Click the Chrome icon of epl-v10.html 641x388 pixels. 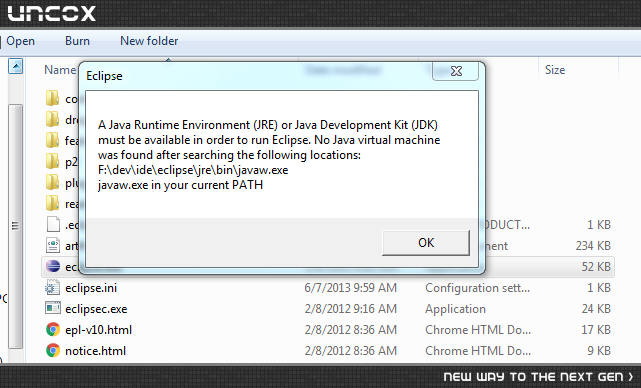tap(53, 330)
